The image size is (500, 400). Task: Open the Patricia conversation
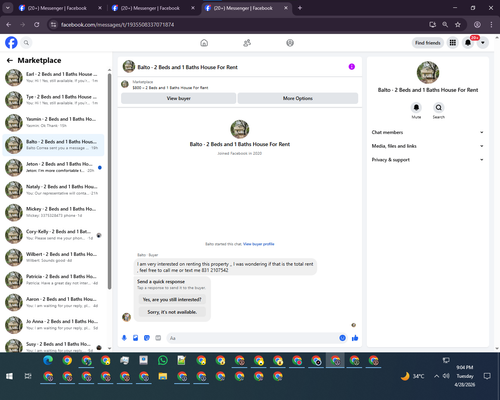[x=53, y=280]
